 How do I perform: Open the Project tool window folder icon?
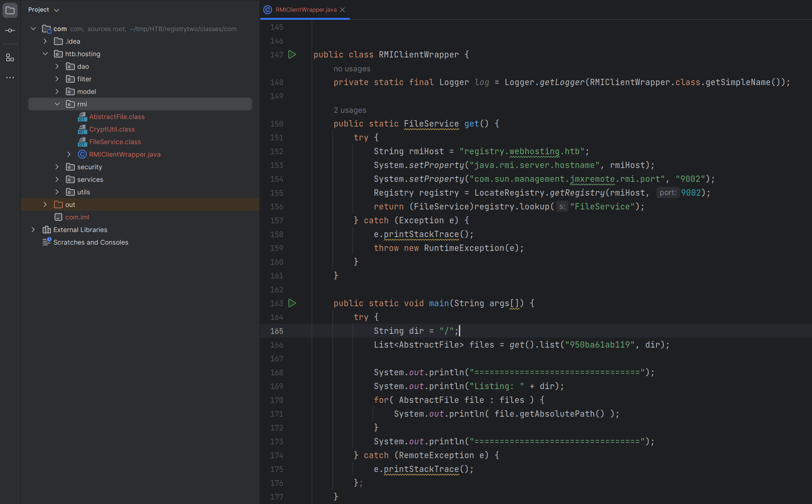point(10,10)
